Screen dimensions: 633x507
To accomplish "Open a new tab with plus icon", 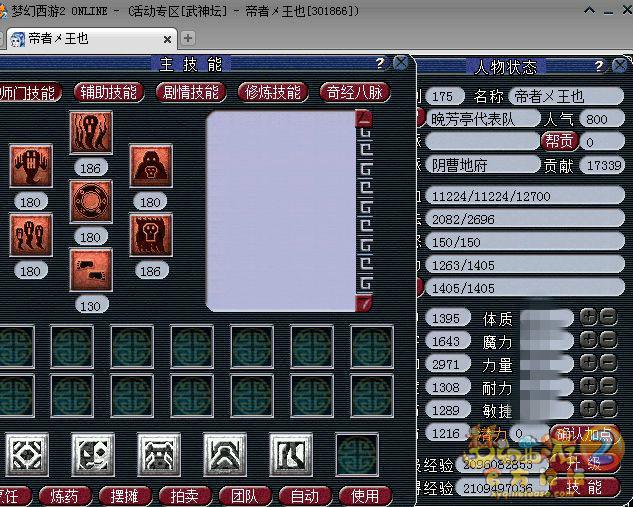I will pyautogui.click(x=187, y=38).
